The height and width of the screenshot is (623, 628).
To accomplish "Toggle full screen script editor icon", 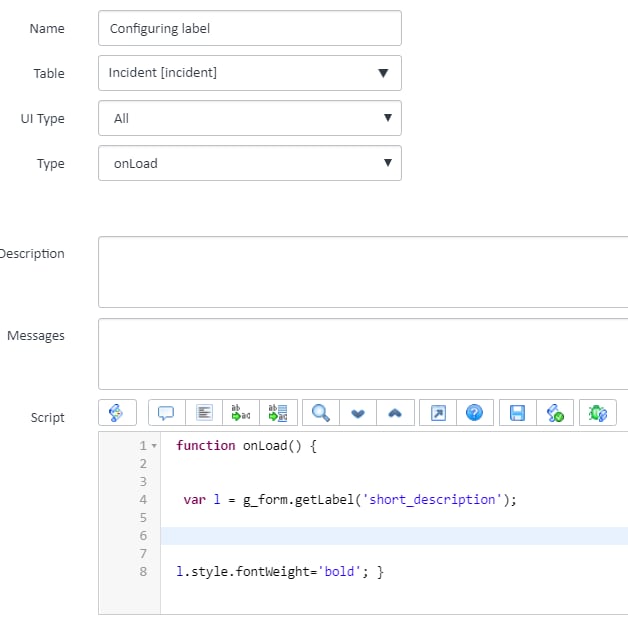I will pyautogui.click(x=438, y=412).
